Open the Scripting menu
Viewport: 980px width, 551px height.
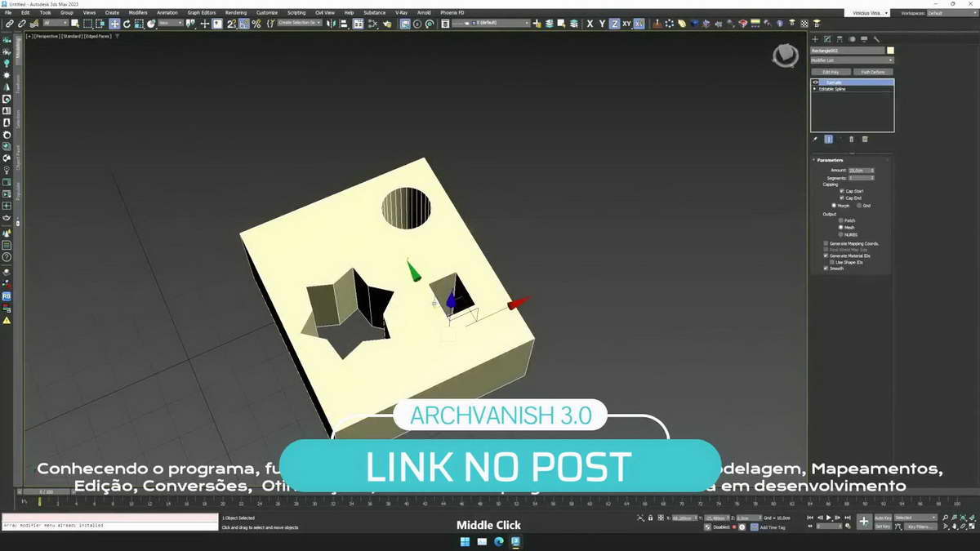point(296,13)
